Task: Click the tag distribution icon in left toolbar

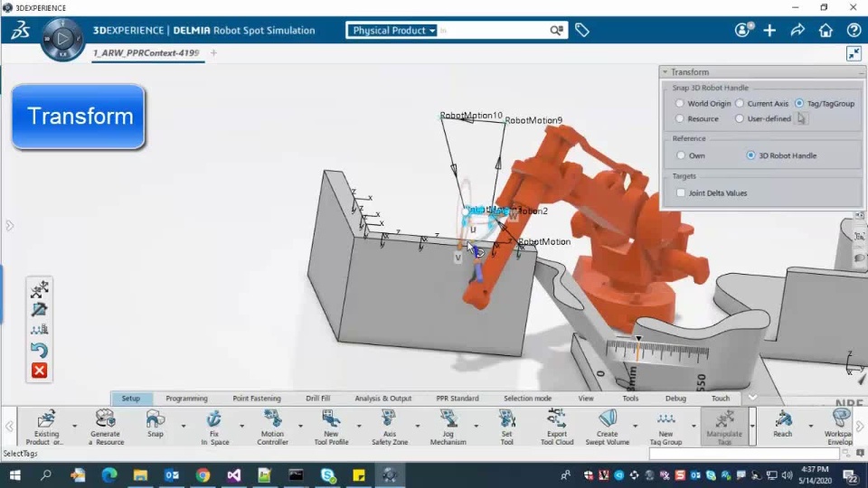Action: click(x=39, y=330)
